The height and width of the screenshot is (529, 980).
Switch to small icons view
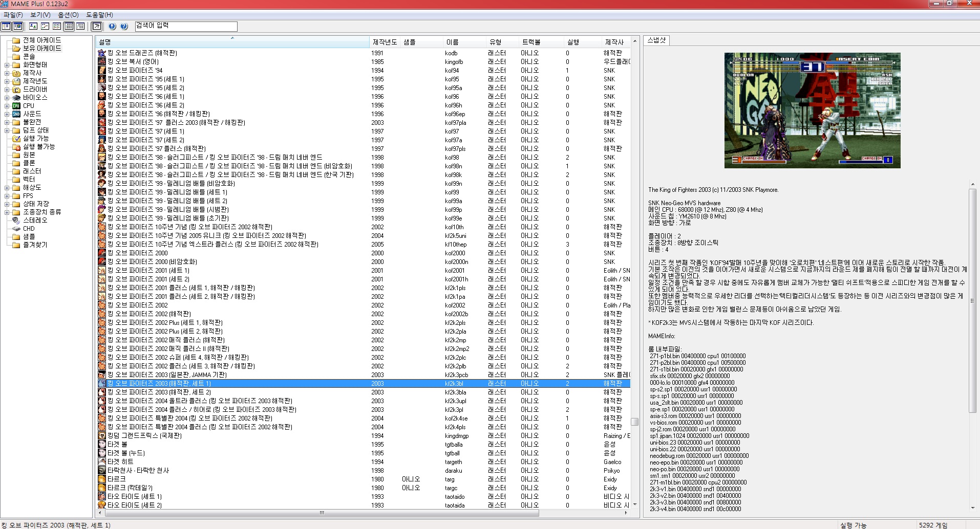(45, 26)
